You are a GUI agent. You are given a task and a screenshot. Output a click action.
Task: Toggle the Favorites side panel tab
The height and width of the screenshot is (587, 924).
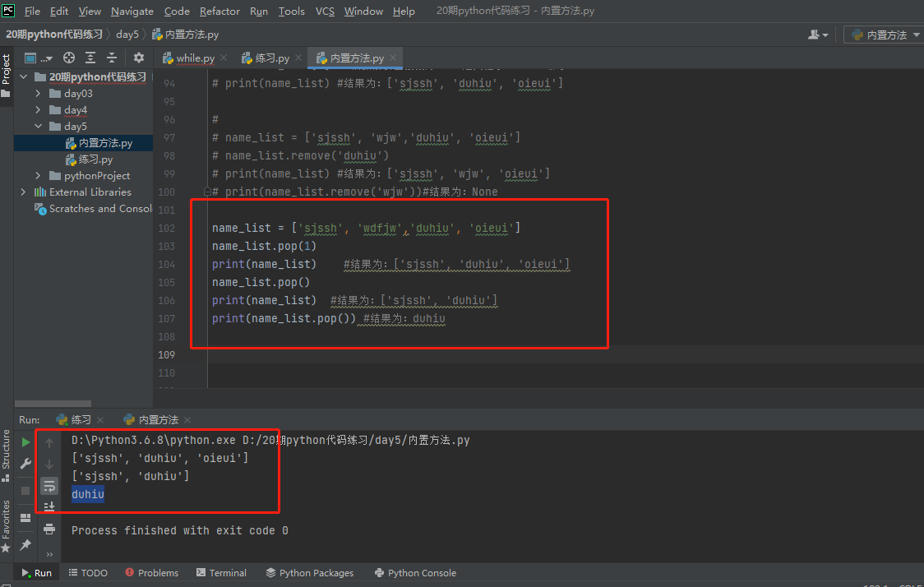(6, 525)
